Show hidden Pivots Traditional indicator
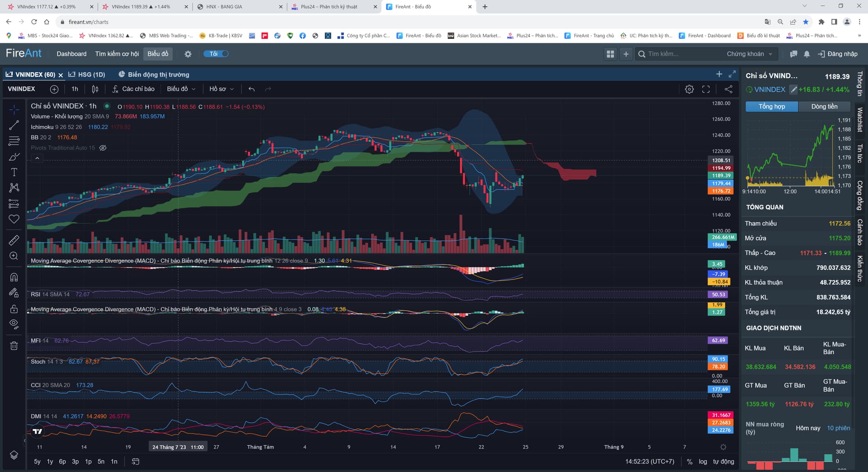 coord(103,148)
